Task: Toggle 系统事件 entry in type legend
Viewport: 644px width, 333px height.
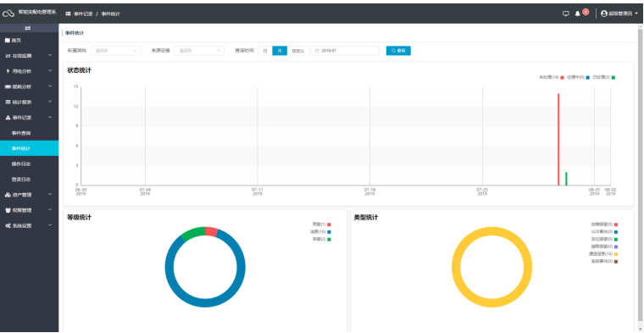Action: pyautogui.click(x=604, y=261)
